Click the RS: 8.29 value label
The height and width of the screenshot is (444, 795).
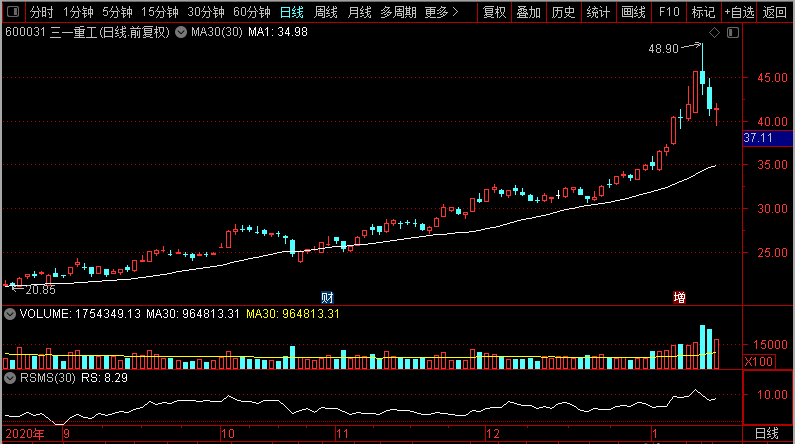pyautogui.click(x=104, y=378)
